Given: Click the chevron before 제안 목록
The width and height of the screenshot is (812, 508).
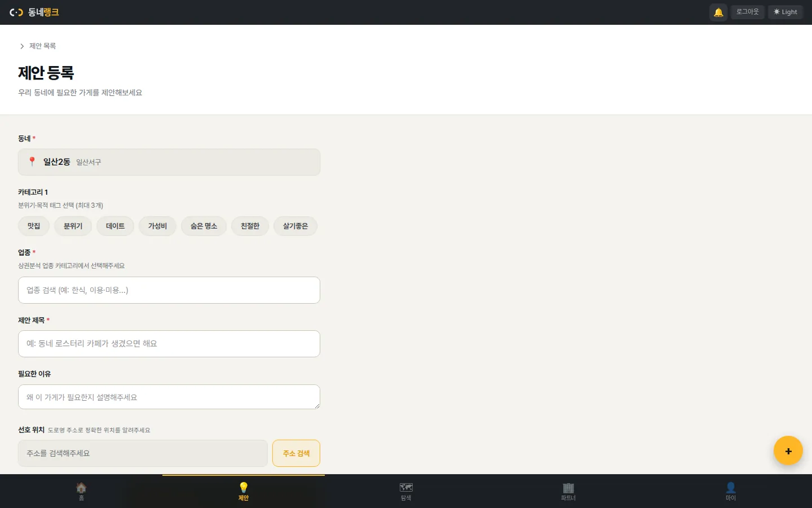Looking at the screenshot, I should click(x=22, y=46).
